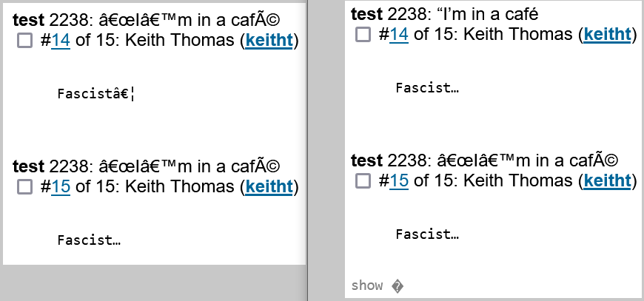Follow message number 15 link in right pane

[398, 180]
